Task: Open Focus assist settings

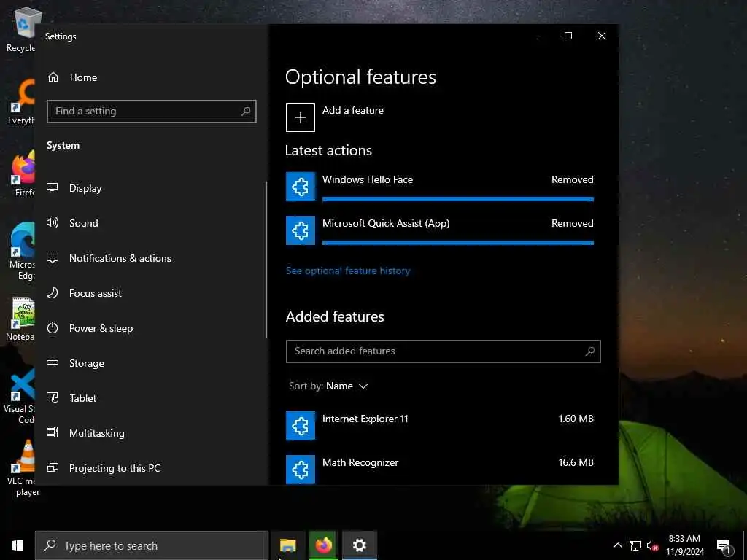Action: click(150, 293)
